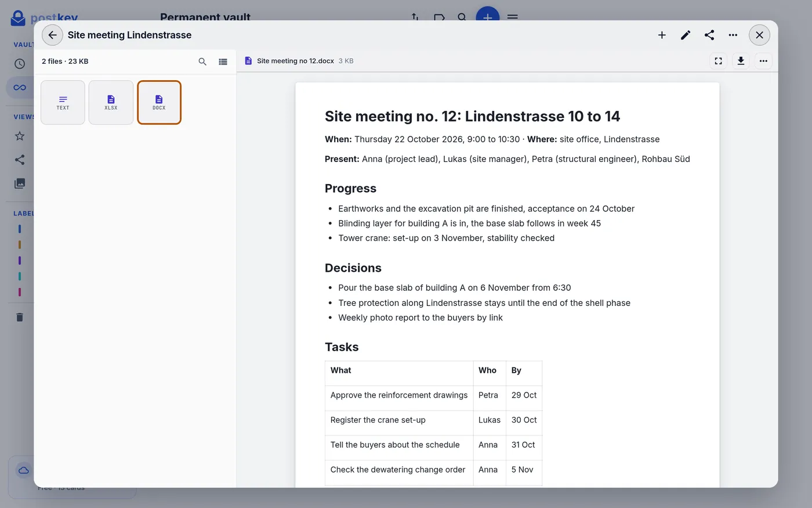Select the DOCX file thumbnail
812x508 pixels.
[159, 102]
